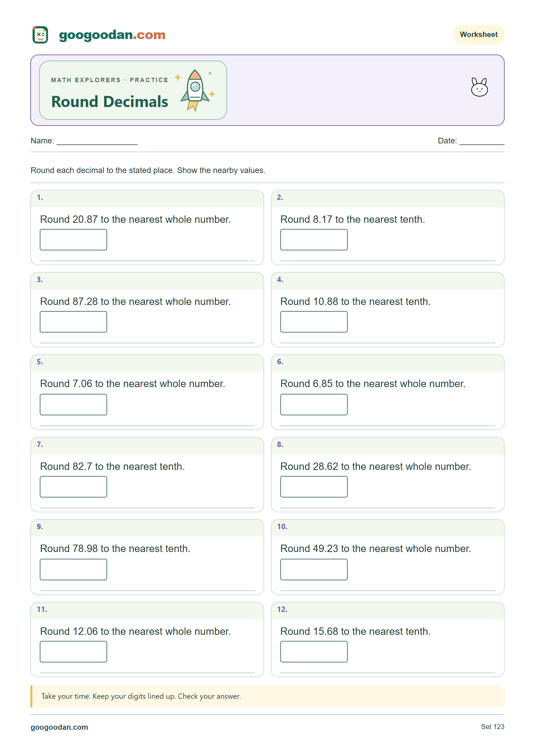The image size is (535, 756).
Task: Click problem number '1.' label
Action: click(40, 198)
